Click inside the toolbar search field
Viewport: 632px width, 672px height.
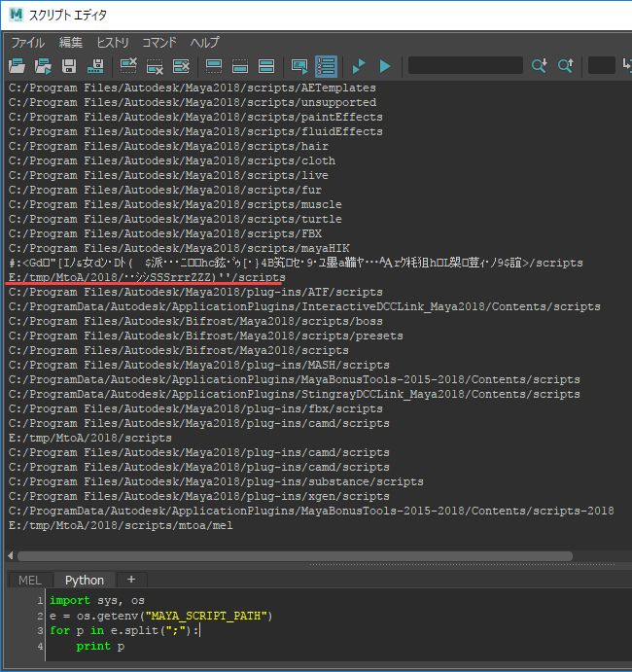coord(466,65)
